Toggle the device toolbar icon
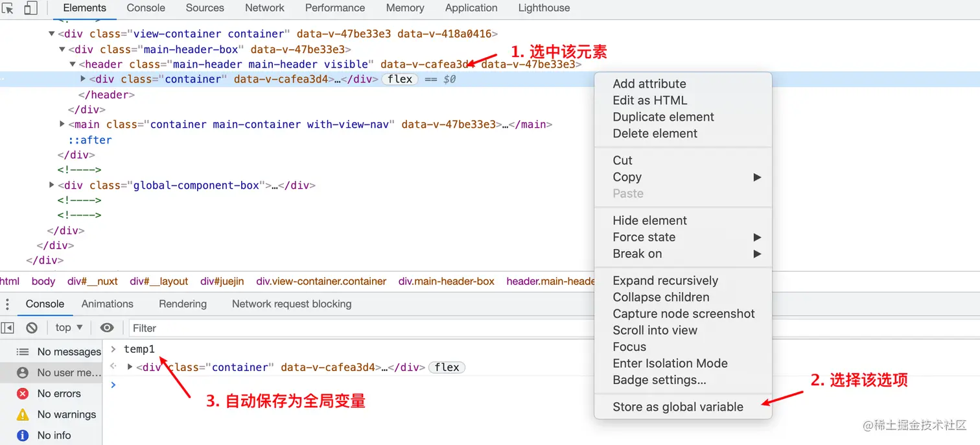 point(30,8)
